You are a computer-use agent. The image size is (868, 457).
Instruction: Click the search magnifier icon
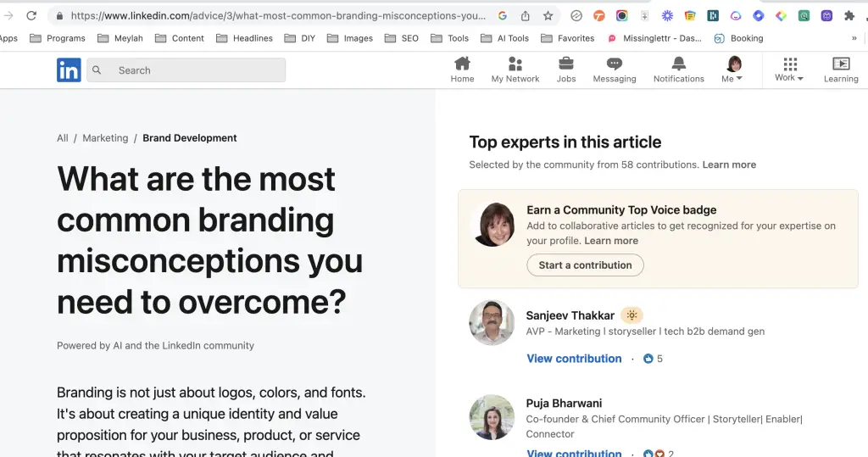tap(97, 70)
